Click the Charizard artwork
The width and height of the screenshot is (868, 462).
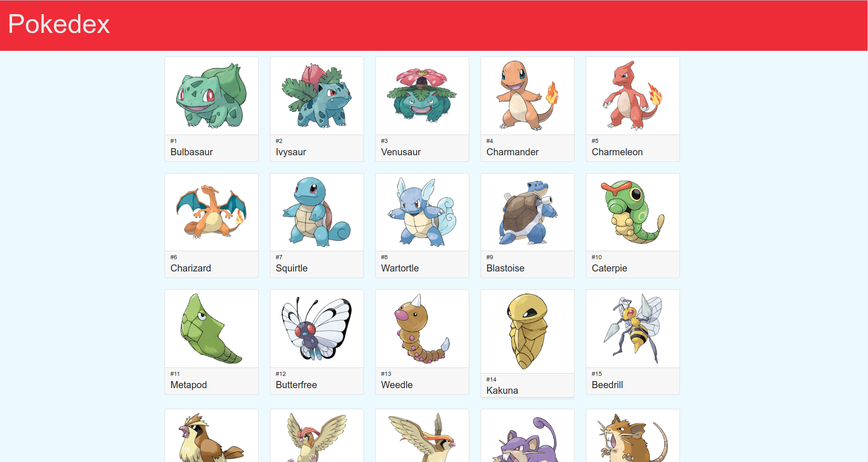212,212
